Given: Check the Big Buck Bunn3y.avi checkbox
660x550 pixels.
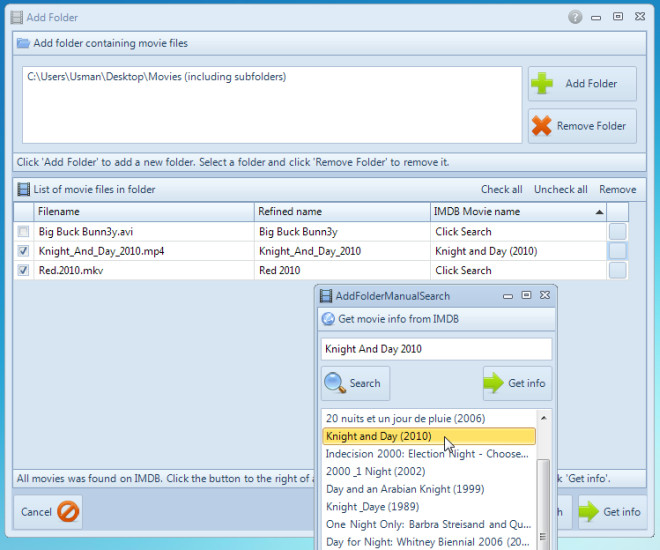Looking at the screenshot, I should (24, 231).
